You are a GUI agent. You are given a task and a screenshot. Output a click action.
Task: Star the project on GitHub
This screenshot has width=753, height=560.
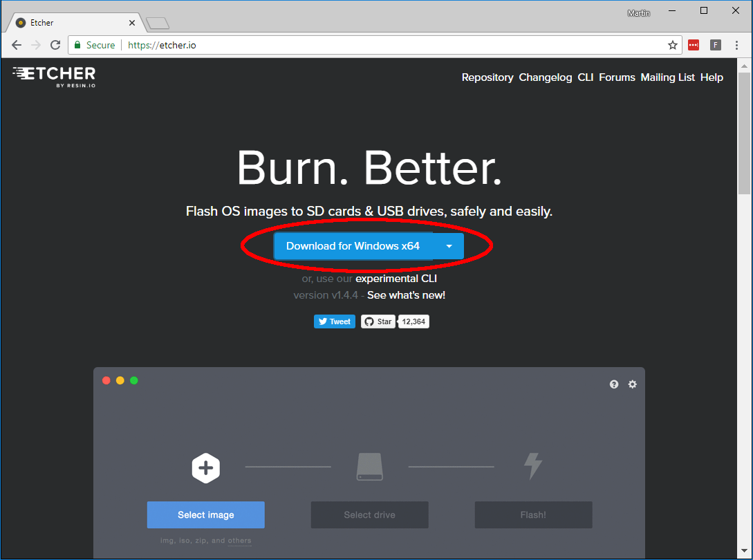[x=378, y=321]
